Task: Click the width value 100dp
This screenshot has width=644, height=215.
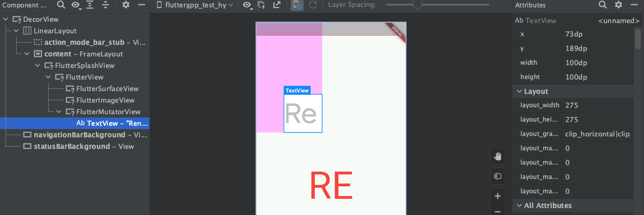Action: 576,62
